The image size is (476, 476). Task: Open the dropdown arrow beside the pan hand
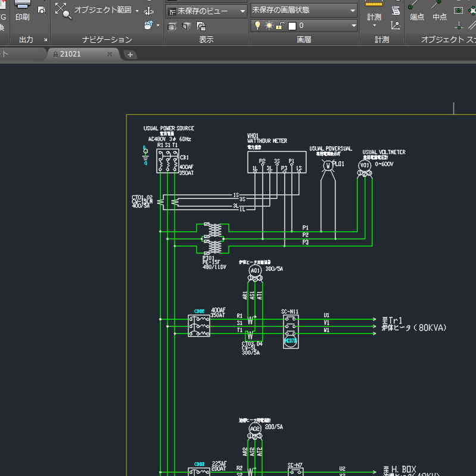tap(158, 26)
